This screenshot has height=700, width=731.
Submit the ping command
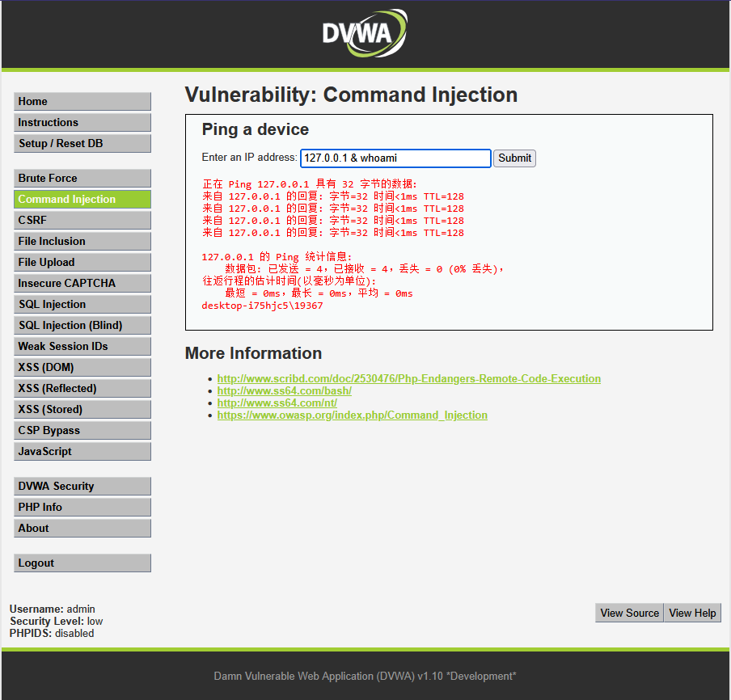point(514,158)
